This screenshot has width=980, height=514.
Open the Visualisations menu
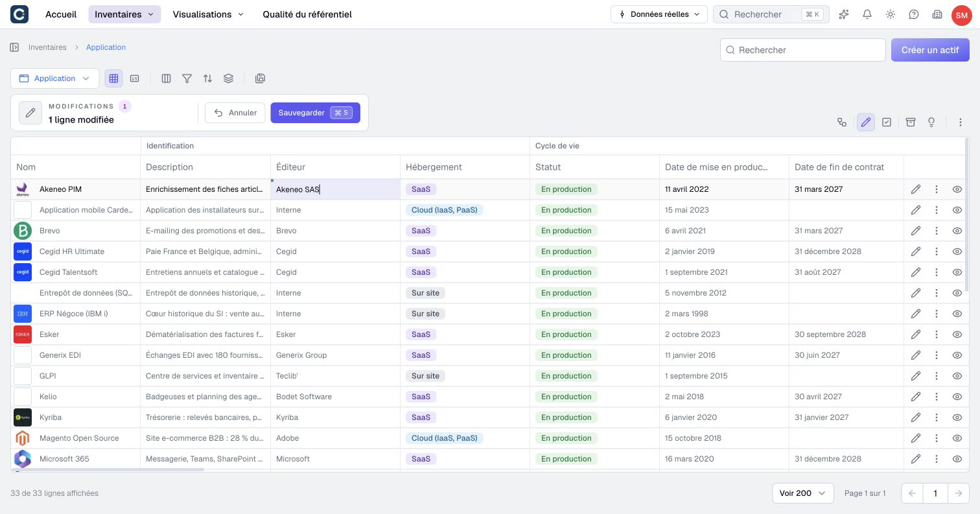[208, 14]
